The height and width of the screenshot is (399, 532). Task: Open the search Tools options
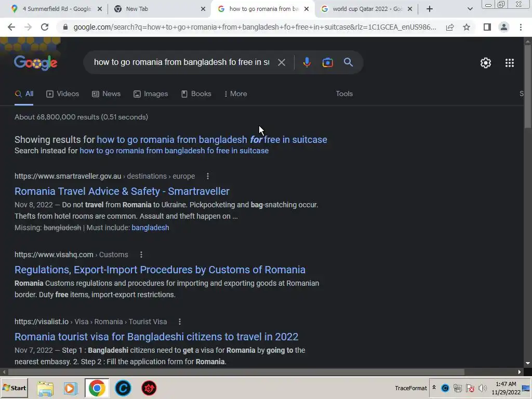tap(344, 94)
